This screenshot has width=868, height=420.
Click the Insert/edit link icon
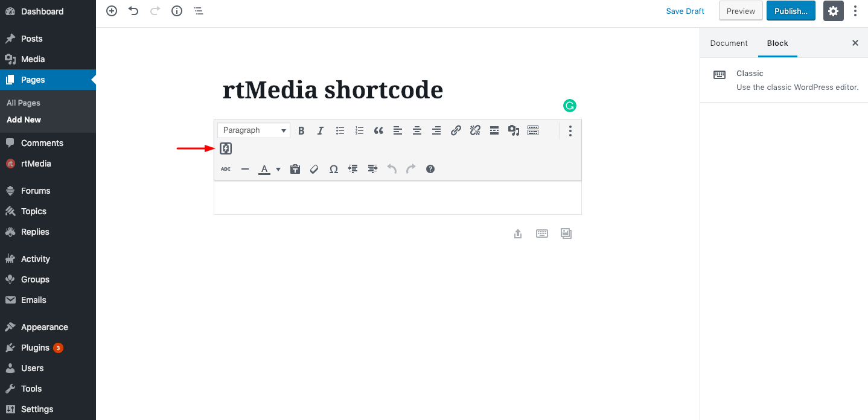coord(456,130)
